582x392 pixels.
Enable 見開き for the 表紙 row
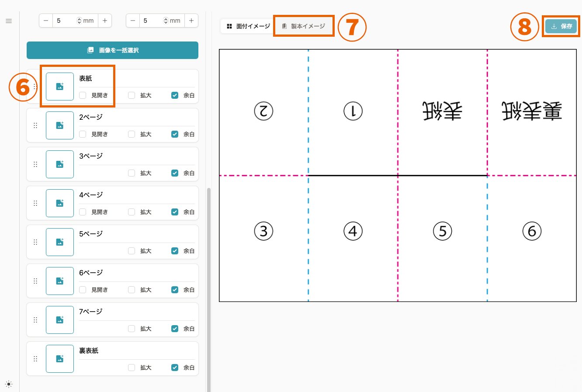click(x=83, y=95)
